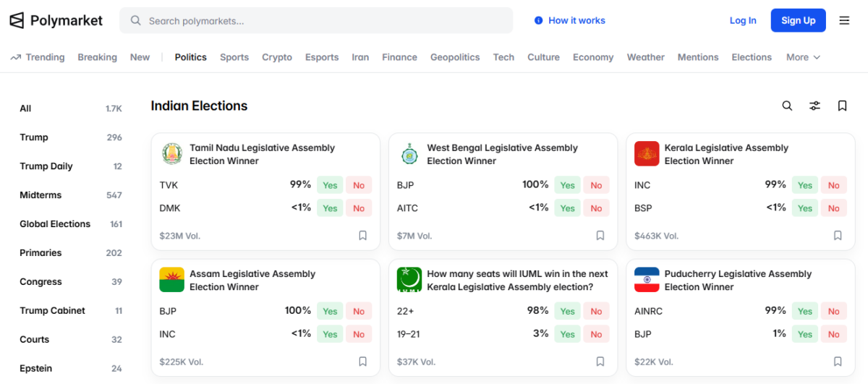Bookmark the Tamil Nadu election market
The image size is (868, 384).
click(x=363, y=236)
